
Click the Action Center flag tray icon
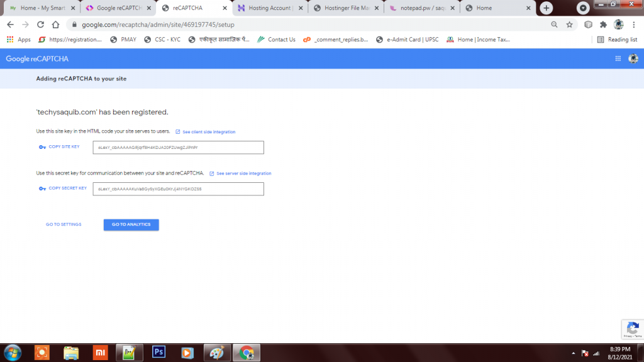point(585,353)
